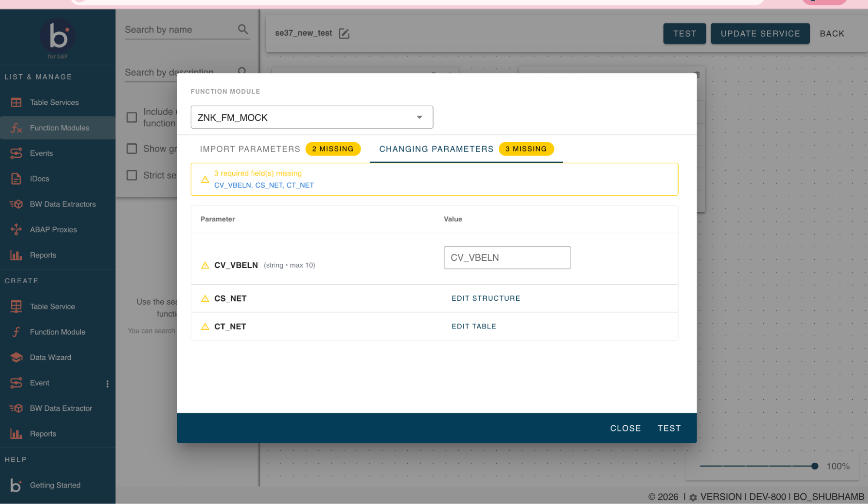Viewport: 868px width, 504px height.
Task: Click the Parameter column header
Action: [x=218, y=219]
